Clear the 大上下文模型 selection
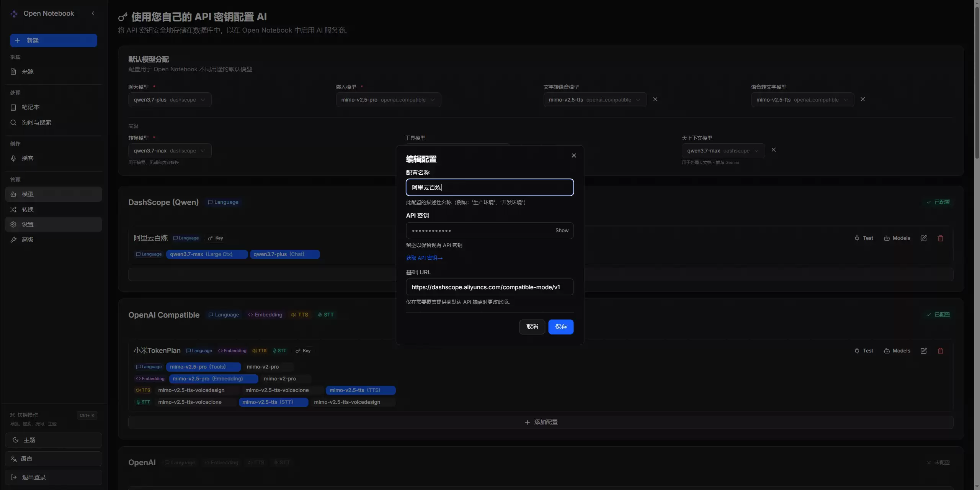This screenshot has width=980, height=490. point(774,150)
